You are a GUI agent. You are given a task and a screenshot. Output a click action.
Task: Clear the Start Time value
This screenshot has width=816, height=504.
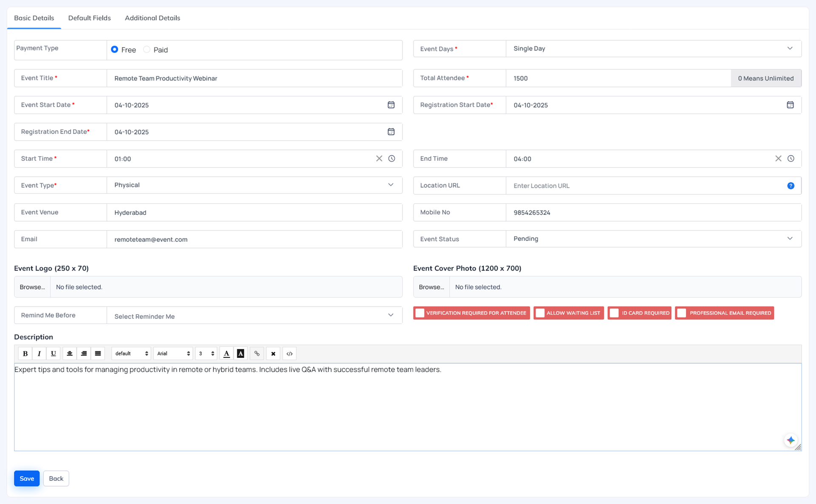[x=379, y=158]
